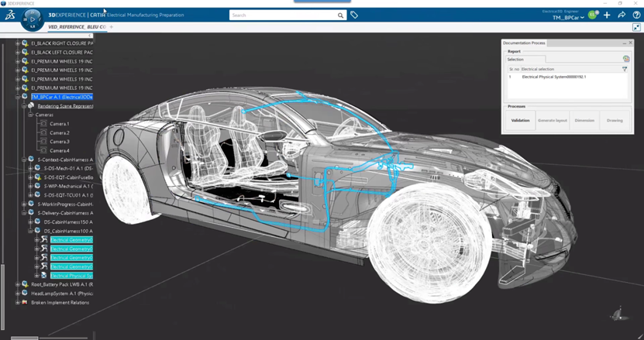The width and height of the screenshot is (644, 340).
Task: Collapse DS_CabinHarness100 A node
Action: point(30,231)
